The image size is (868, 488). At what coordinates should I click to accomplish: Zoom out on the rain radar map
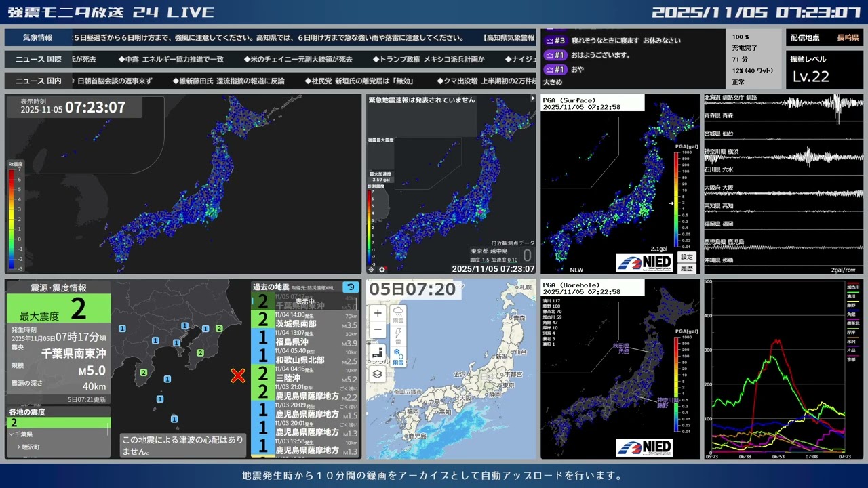click(378, 330)
